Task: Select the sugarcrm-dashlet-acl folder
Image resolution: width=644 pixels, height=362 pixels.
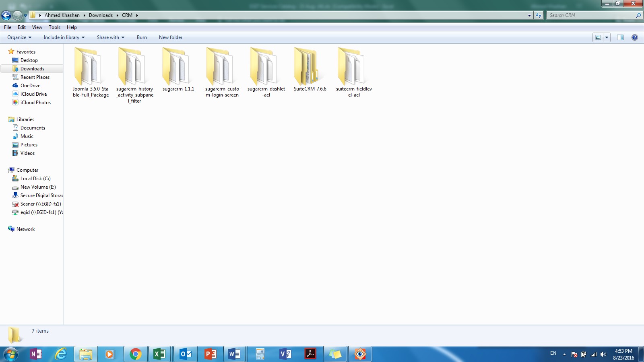Action: [266, 72]
